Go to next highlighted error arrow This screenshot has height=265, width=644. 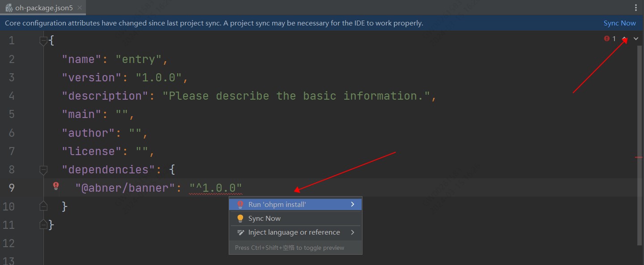click(x=636, y=39)
